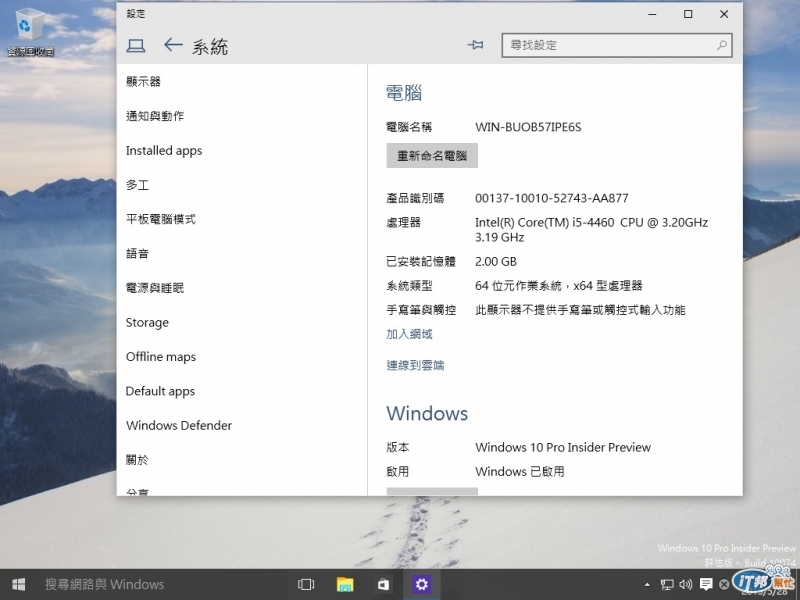Maximize the Settings window
Viewport: 800px width, 600px height.
click(x=688, y=14)
